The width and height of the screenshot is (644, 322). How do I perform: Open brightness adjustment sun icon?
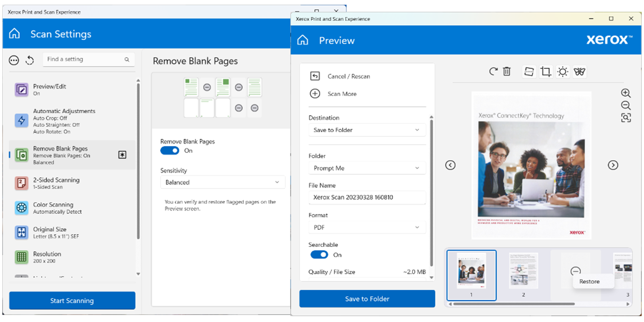[x=563, y=71]
